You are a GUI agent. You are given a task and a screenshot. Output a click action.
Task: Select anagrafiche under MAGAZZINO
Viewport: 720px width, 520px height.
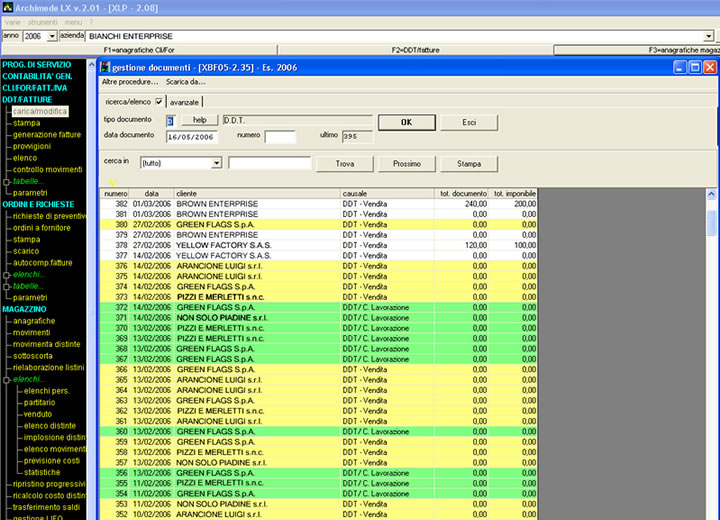pos(34,321)
